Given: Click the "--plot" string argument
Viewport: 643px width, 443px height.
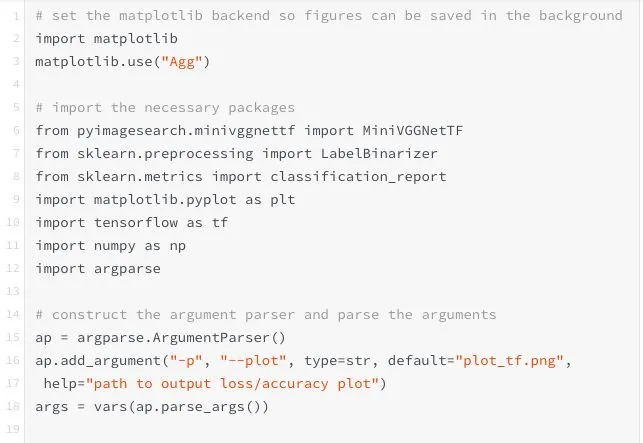Looking at the screenshot, I should [x=253, y=361].
